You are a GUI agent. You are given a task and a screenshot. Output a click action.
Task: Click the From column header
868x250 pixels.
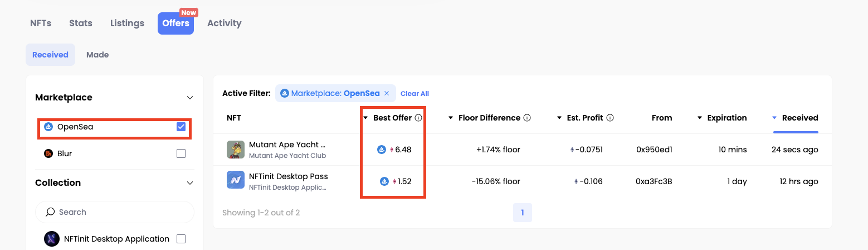(662, 118)
